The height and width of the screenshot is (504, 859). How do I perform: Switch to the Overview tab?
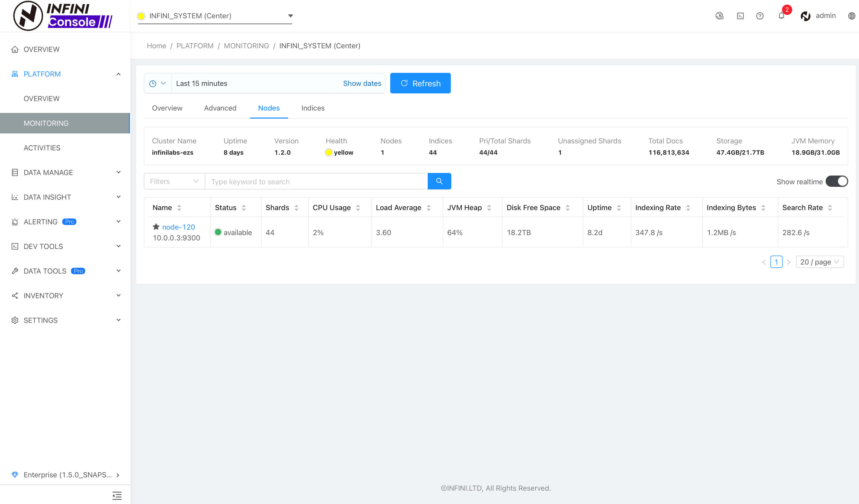[167, 108]
